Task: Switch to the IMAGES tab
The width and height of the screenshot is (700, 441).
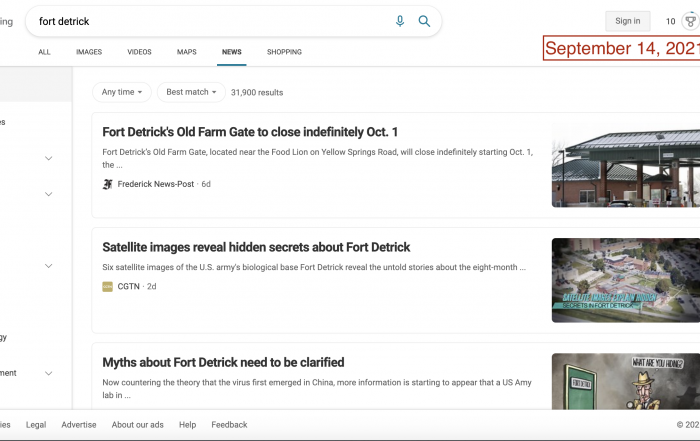Action: tap(89, 52)
